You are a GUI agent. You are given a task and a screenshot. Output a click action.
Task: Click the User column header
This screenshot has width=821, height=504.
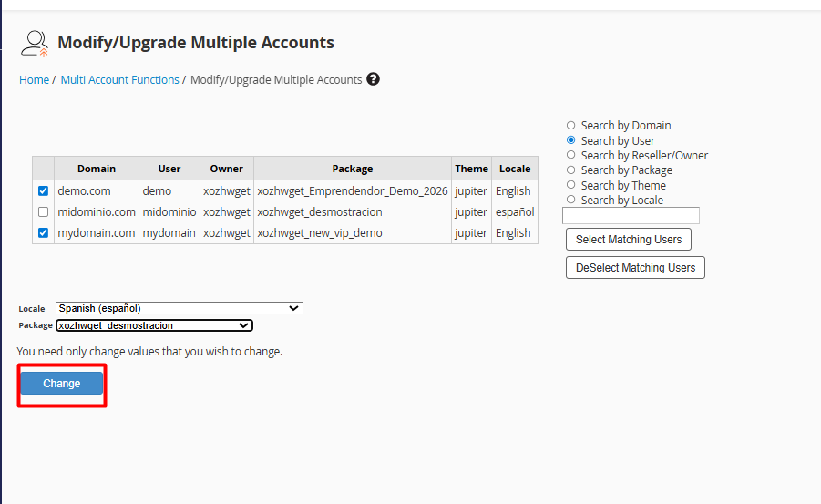(x=169, y=169)
